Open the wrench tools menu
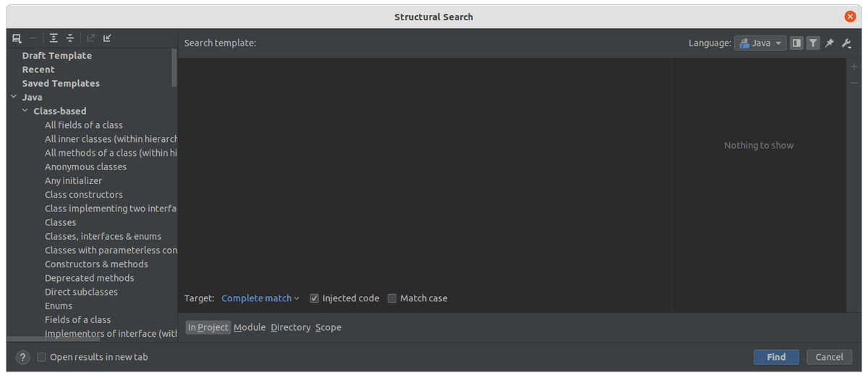The image size is (868, 378). [x=846, y=43]
